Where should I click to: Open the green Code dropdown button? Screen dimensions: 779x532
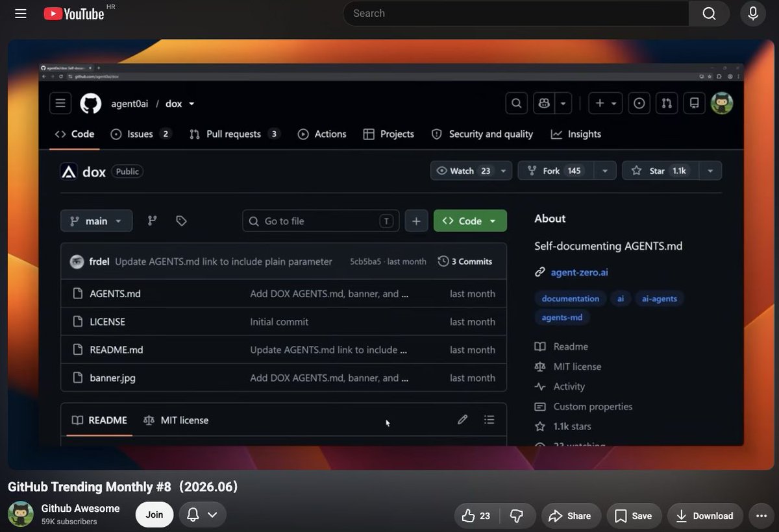[470, 221]
